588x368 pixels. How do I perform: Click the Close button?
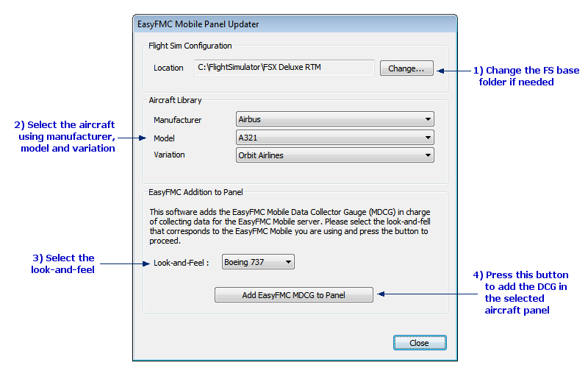tap(420, 343)
